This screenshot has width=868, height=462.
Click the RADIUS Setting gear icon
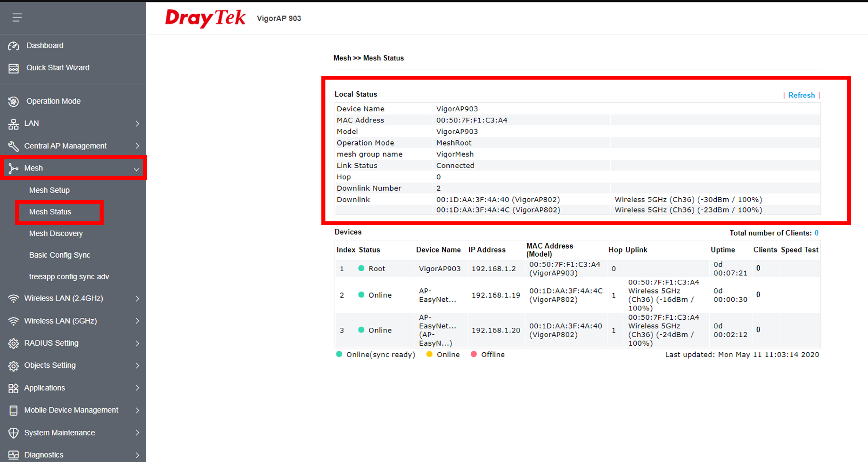(14, 343)
